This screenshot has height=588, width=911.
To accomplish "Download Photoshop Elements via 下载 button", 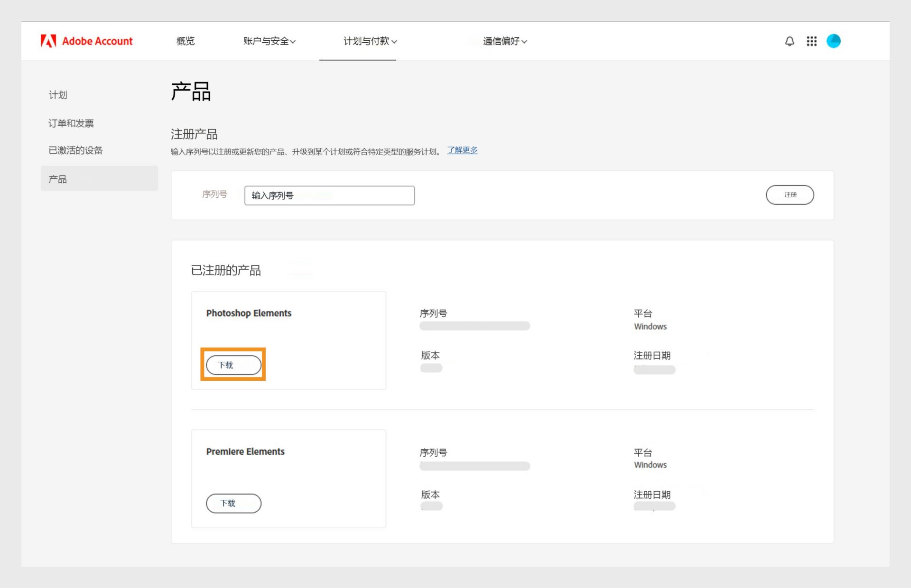I will pos(233,365).
